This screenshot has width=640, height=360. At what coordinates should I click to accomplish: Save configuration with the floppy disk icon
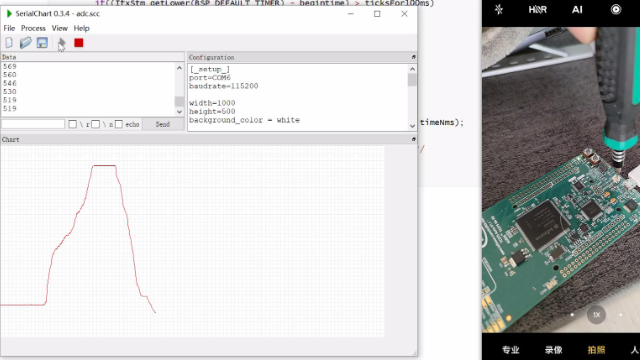tap(42, 43)
